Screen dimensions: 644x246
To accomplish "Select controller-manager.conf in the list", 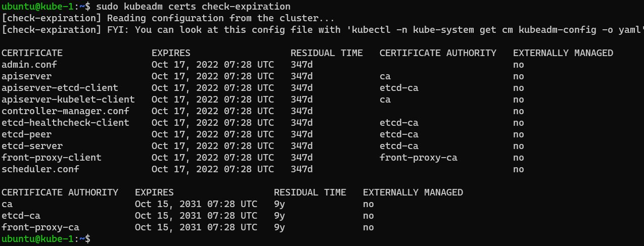I will tap(65, 111).
